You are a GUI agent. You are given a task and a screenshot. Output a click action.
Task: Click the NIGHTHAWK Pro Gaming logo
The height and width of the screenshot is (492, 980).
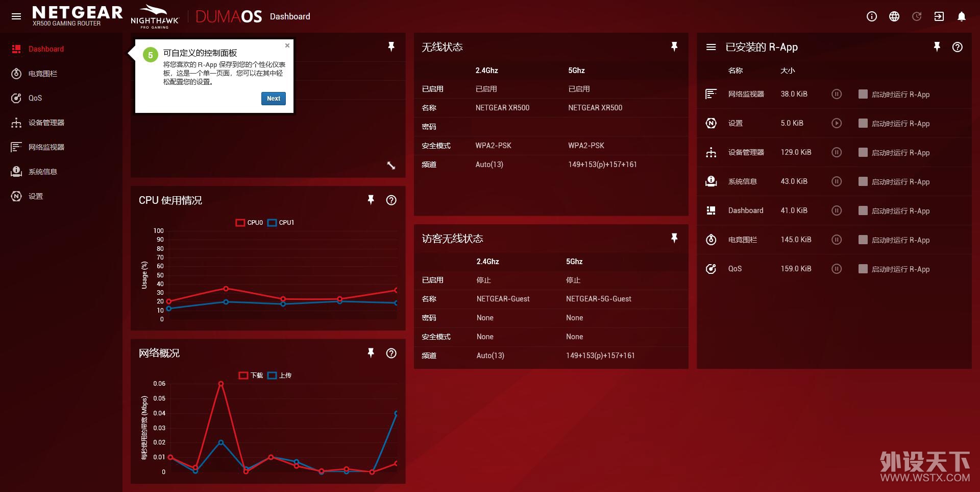155,17
